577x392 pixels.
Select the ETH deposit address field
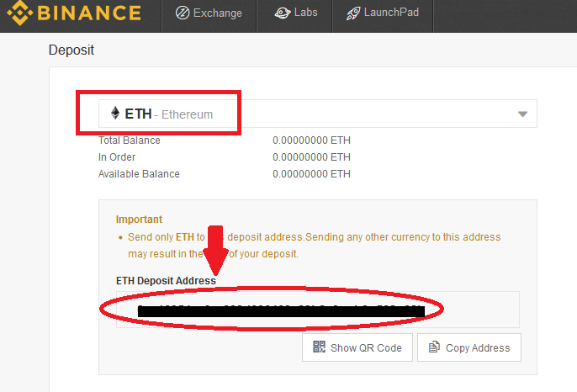click(318, 310)
